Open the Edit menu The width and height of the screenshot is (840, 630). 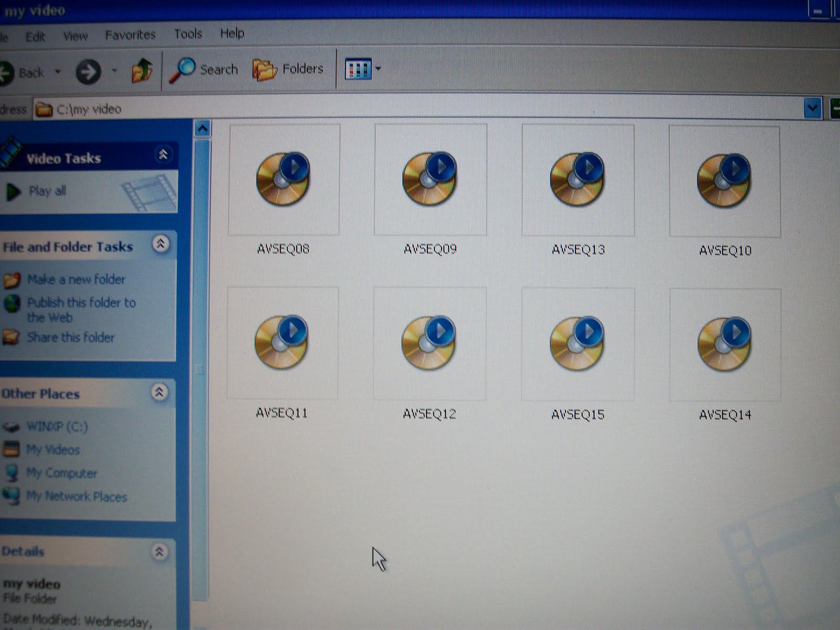point(35,37)
